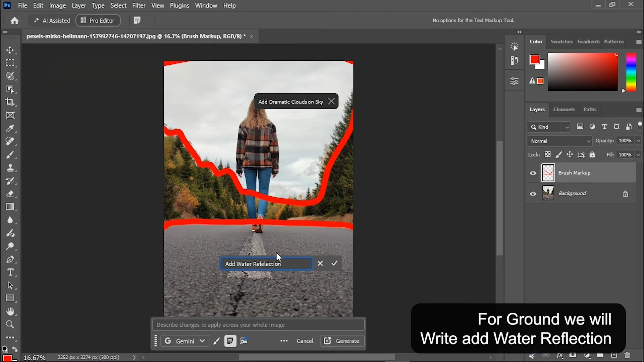Image resolution: width=644 pixels, height=362 pixels.
Task: Toggle lock transparent pixels
Action: click(547, 155)
